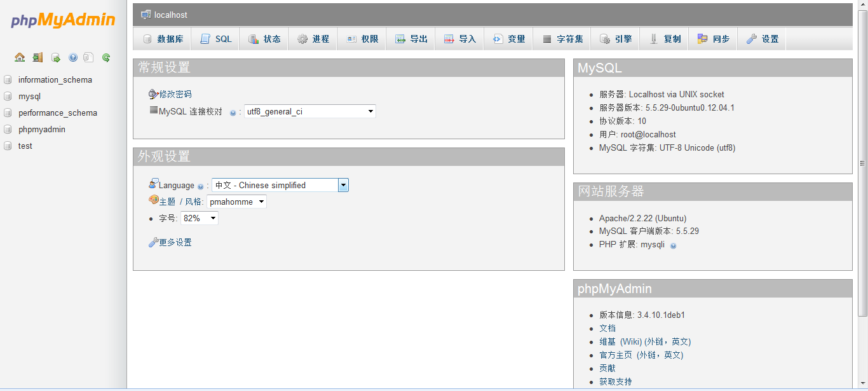Open the Language dropdown showing Chinese simplified

280,185
